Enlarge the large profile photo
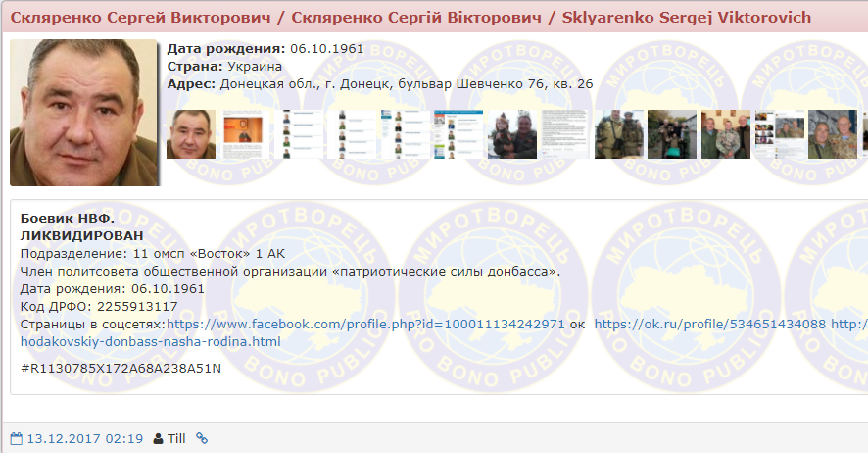This screenshot has width=868, height=453. tap(83, 113)
